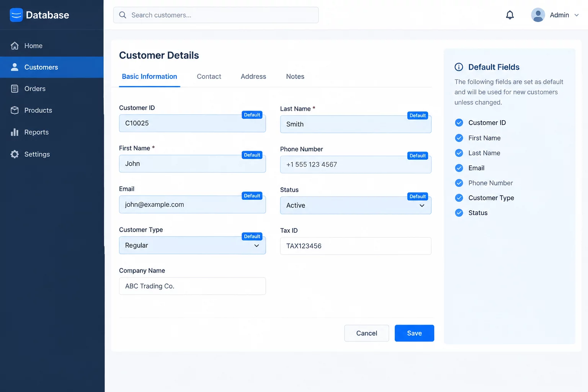Click the Search customers input field

point(216,15)
